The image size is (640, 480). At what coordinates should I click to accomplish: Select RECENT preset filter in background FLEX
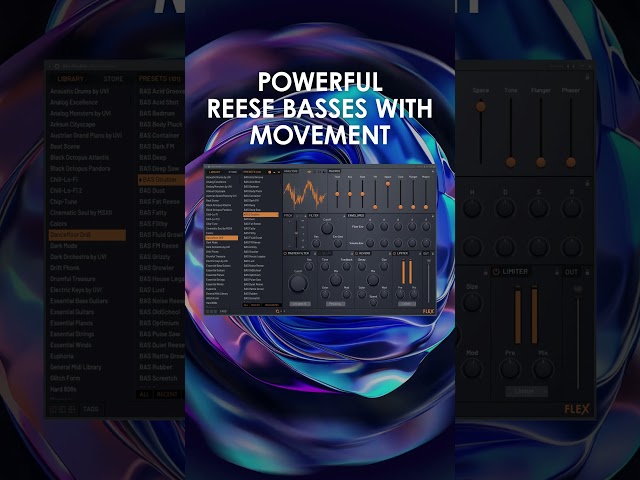(x=167, y=394)
